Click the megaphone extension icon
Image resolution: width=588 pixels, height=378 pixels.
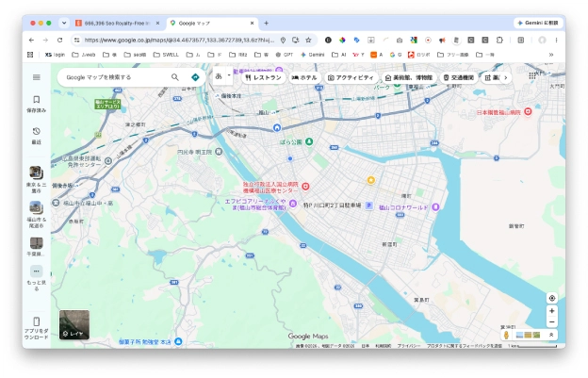(442, 40)
